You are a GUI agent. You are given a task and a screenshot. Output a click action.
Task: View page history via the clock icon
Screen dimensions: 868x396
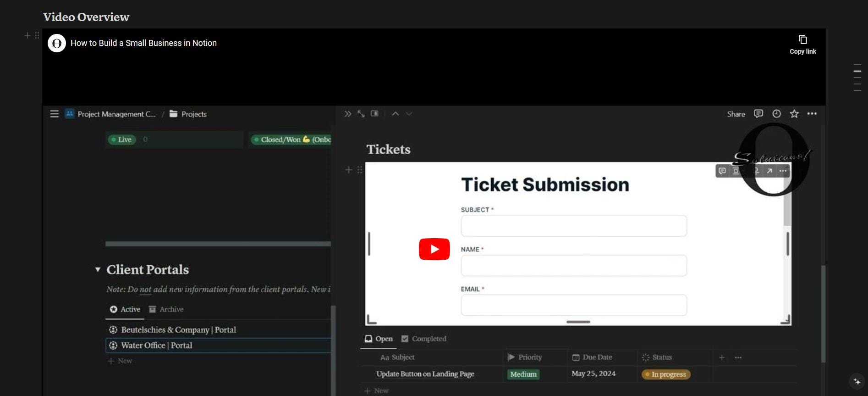tap(776, 114)
